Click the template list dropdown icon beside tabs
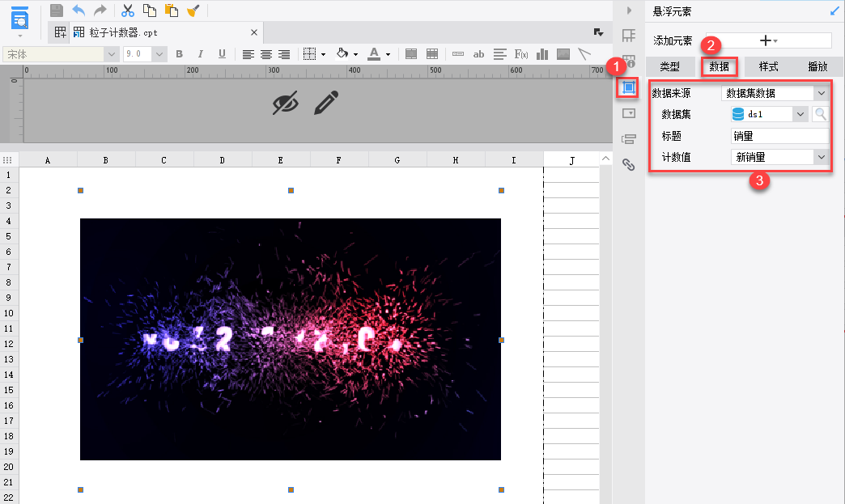 point(598,33)
